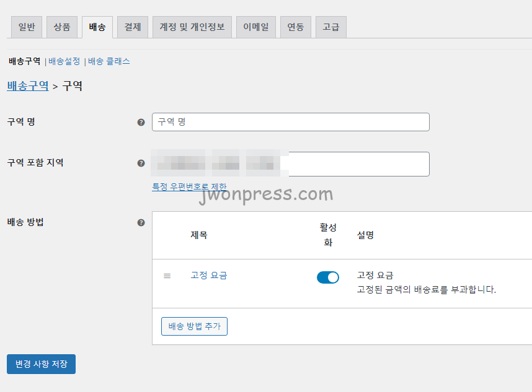Open the 이메일 settings tab

255,27
